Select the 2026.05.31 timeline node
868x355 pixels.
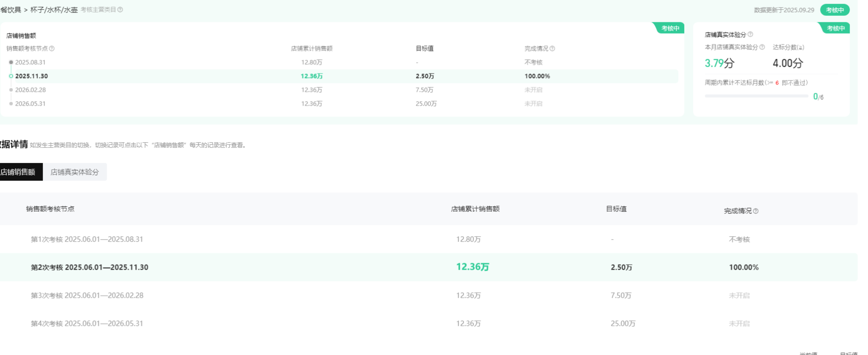[x=11, y=104]
